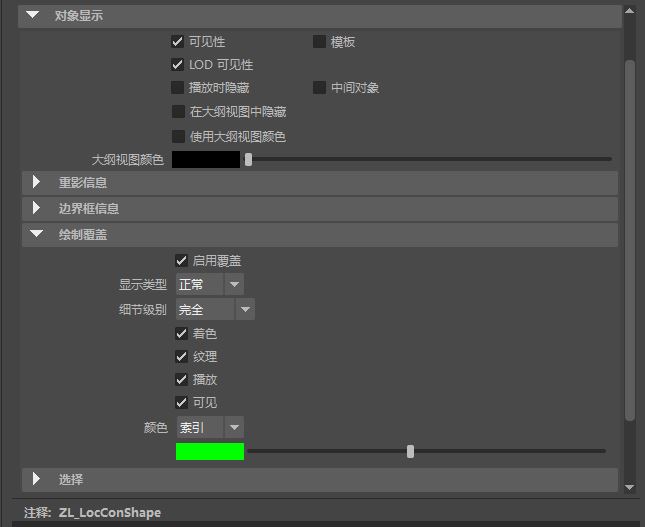This screenshot has width=645, height=527.
Task: Click the override color index slider handle
Action: click(411, 451)
